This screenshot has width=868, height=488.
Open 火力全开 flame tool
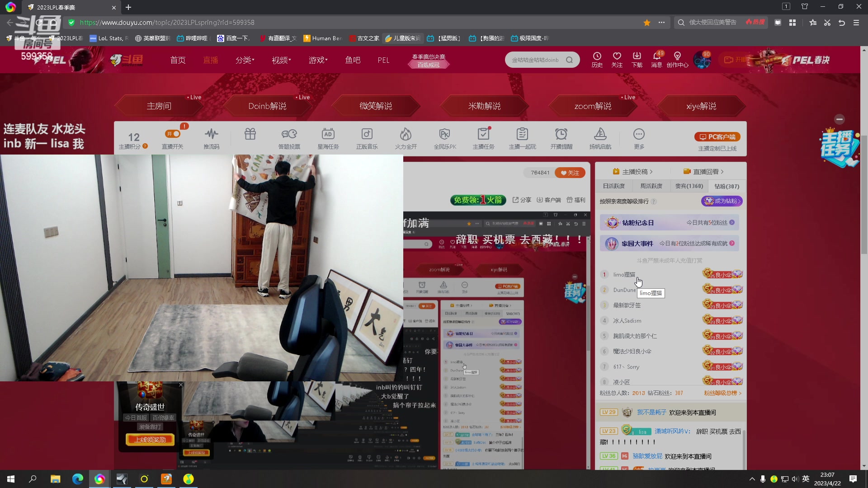406,138
